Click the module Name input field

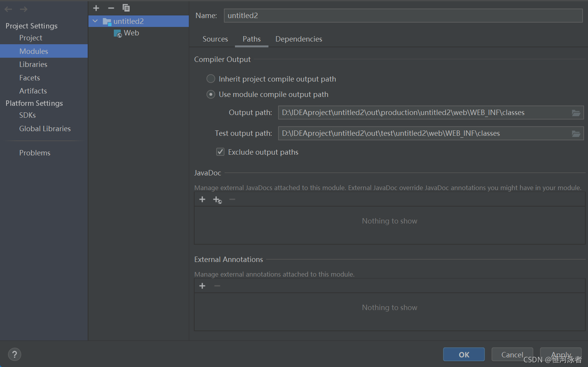point(403,15)
